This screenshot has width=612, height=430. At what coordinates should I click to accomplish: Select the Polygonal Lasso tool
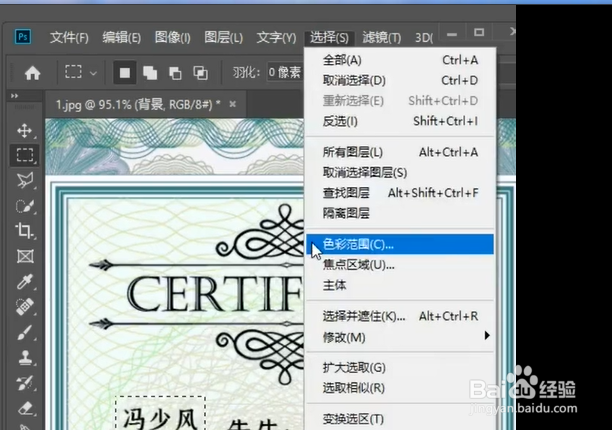(25, 180)
